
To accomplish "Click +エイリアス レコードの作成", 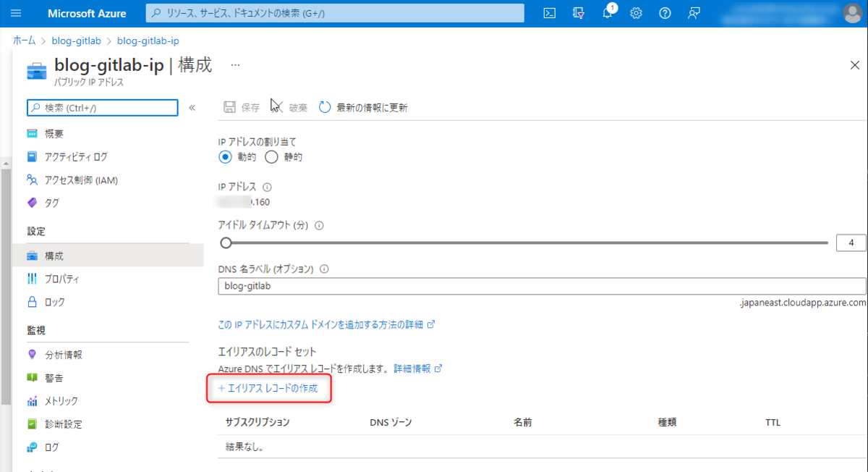I will [268, 389].
